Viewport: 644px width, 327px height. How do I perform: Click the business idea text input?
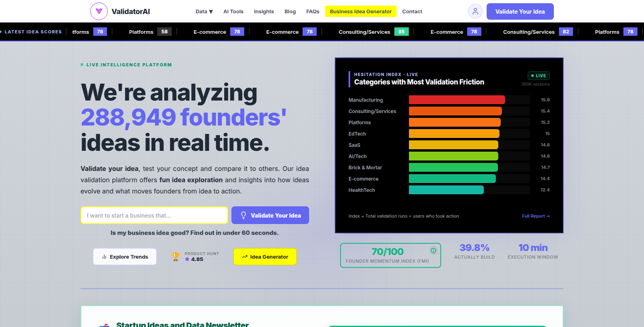point(155,215)
